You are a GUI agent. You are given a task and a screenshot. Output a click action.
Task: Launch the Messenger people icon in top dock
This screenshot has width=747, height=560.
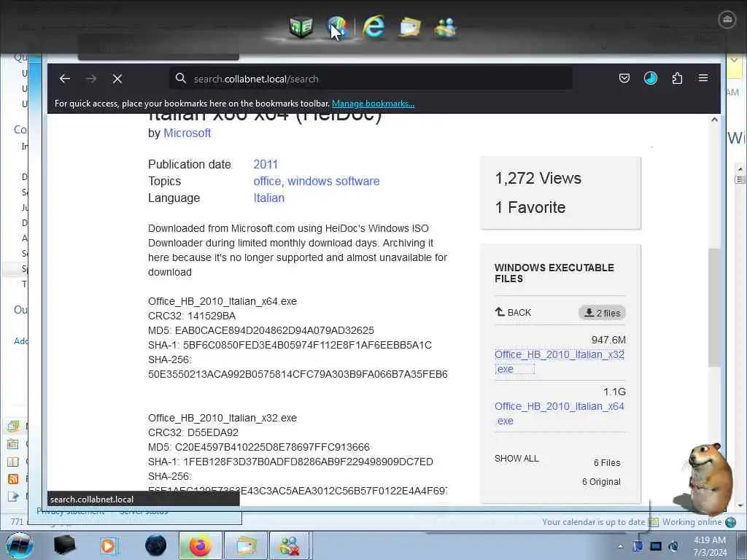(446, 27)
